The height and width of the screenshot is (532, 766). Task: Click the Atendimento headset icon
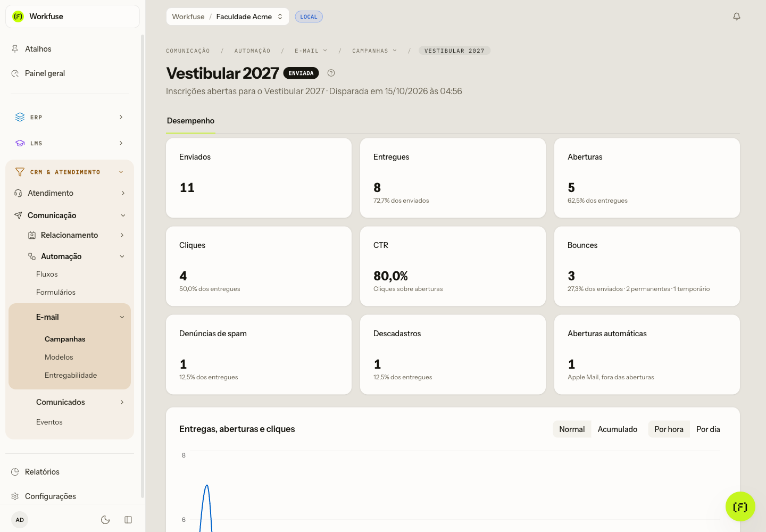click(18, 193)
